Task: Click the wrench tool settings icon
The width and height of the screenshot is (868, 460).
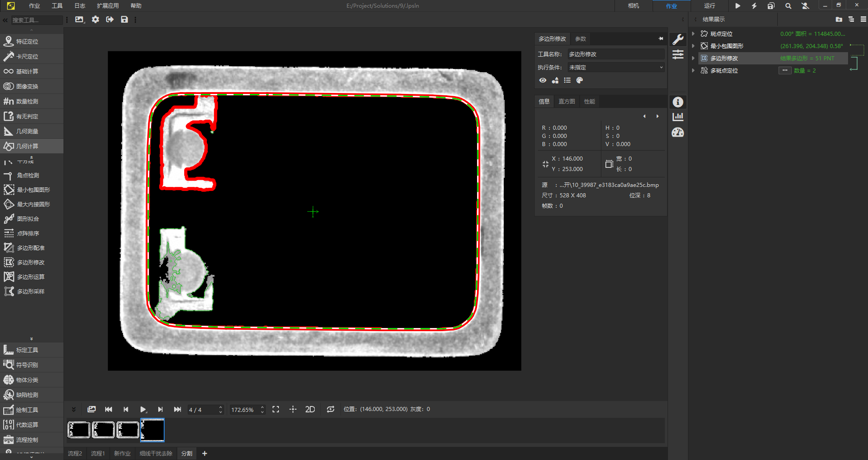Action: 678,39
